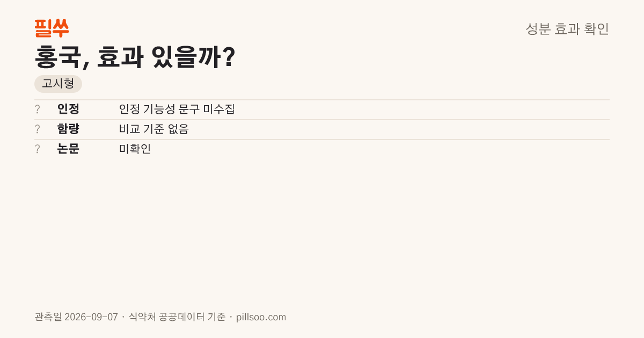The image size is (644, 338).
Task: Click the 필쑤 logo
Action: coord(52,28)
